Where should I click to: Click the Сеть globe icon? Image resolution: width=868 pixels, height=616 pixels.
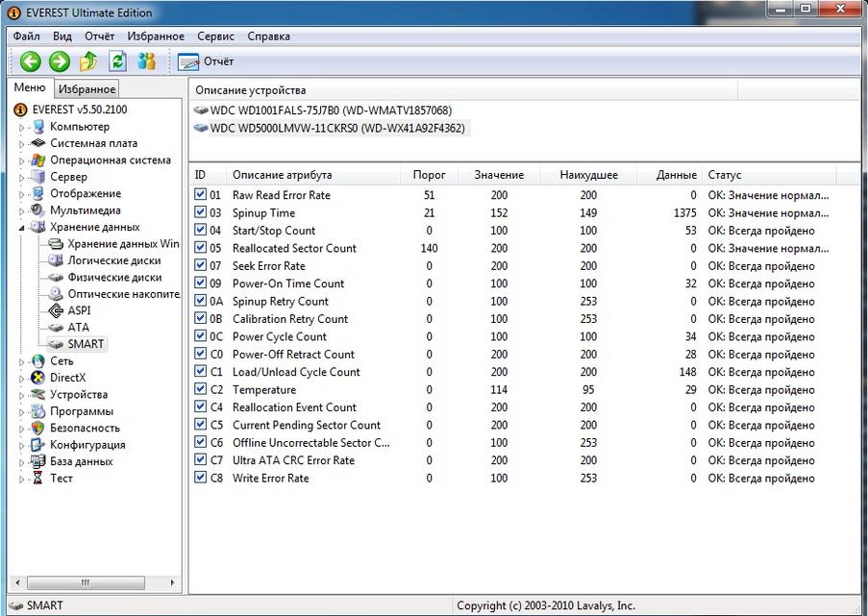pos(38,361)
